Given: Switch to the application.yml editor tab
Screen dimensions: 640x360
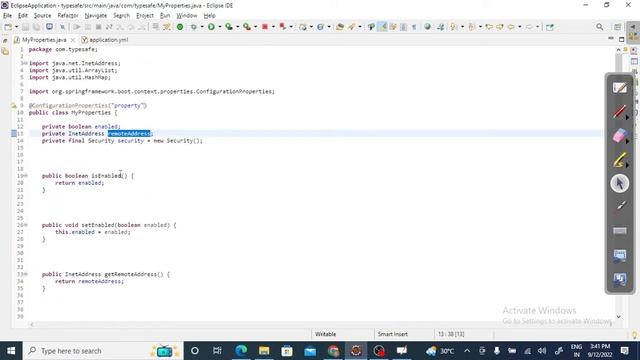Looking at the screenshot, I should click(x=104, y=40).
